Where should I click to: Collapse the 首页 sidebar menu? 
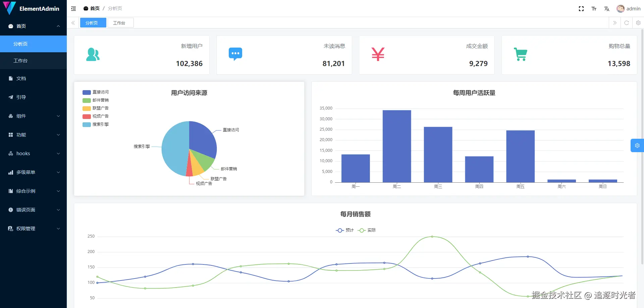tap(34, 26)
